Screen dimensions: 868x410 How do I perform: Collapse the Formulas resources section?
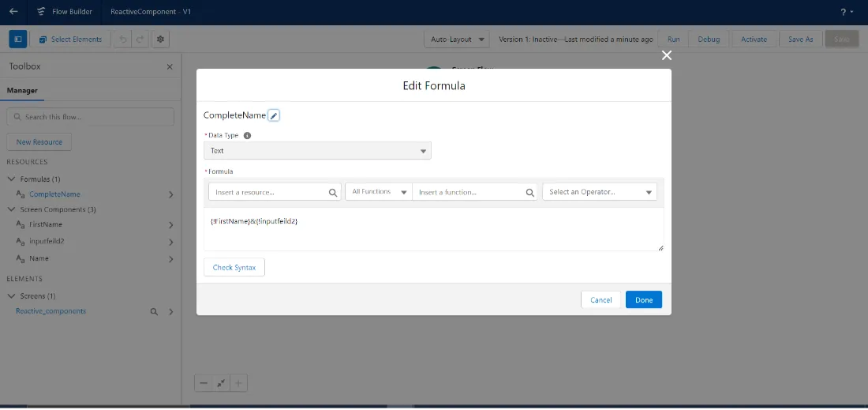12,179
